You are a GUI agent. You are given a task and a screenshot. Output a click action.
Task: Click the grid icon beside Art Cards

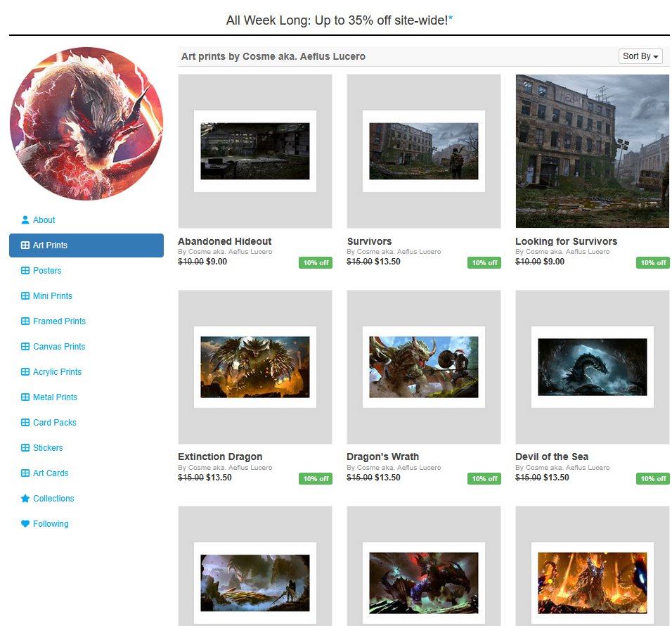tap(25, 473)
